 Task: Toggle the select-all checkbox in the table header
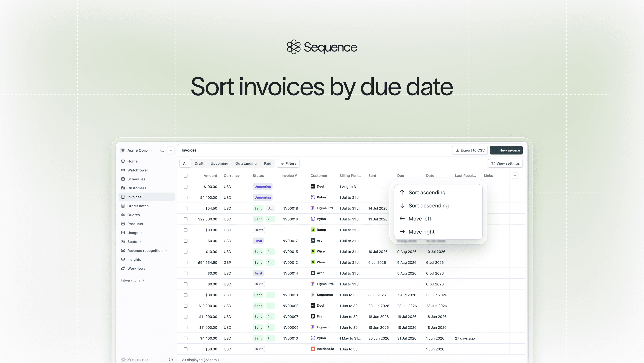[185, 176]
